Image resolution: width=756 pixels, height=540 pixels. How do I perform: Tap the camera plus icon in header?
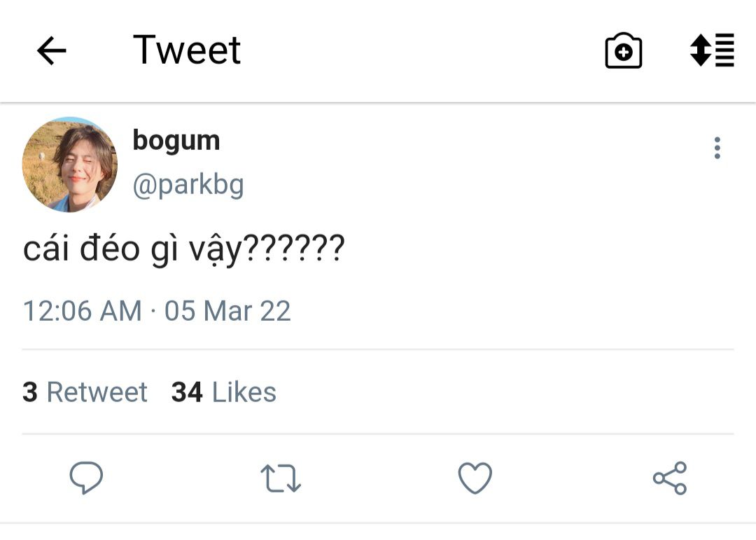coord(623,51)
